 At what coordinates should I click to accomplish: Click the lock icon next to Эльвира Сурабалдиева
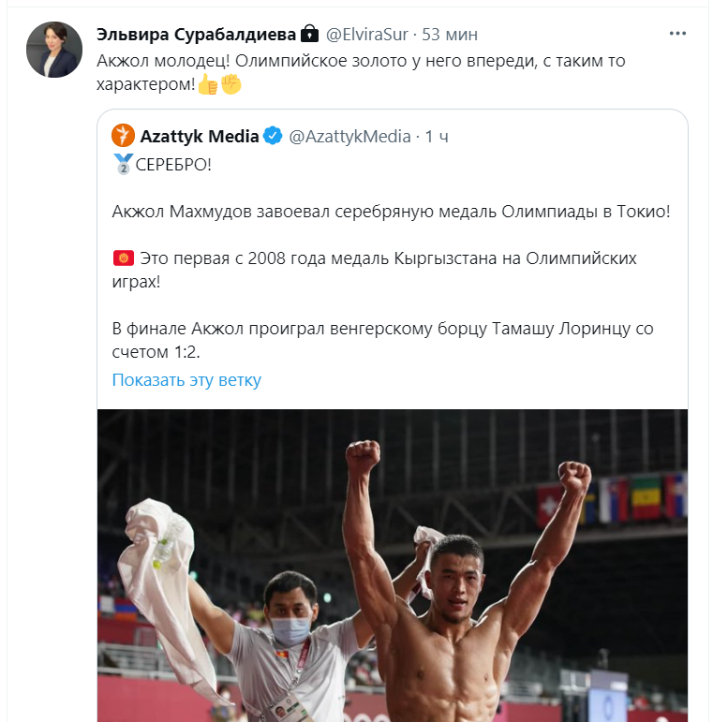point(310,35)
